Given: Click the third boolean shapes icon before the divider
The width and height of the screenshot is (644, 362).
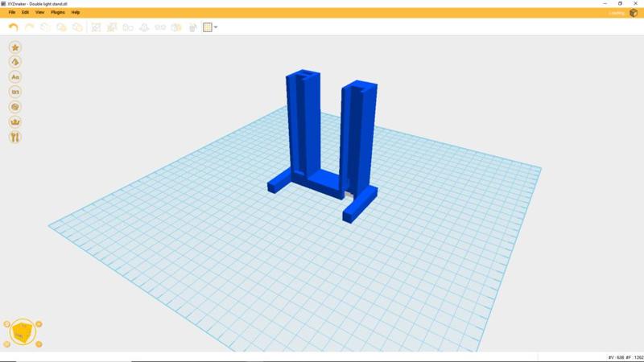Looking at the screenshot, I should pyautogui.click(x=77, y=27).
